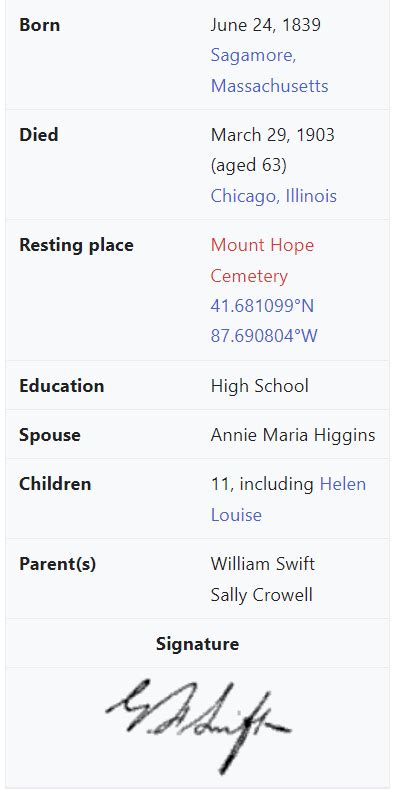
Task: Follow the Helen link under Children
Action: click(x=343, y=484)
